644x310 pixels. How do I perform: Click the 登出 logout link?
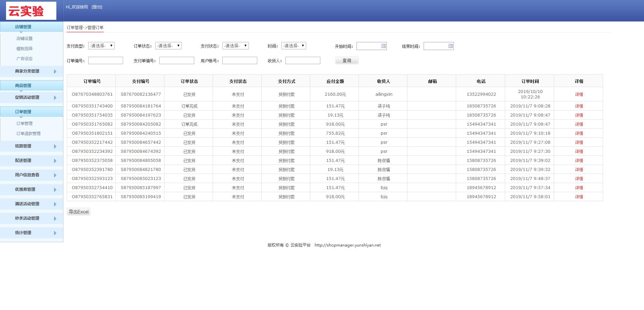point(97,7)
